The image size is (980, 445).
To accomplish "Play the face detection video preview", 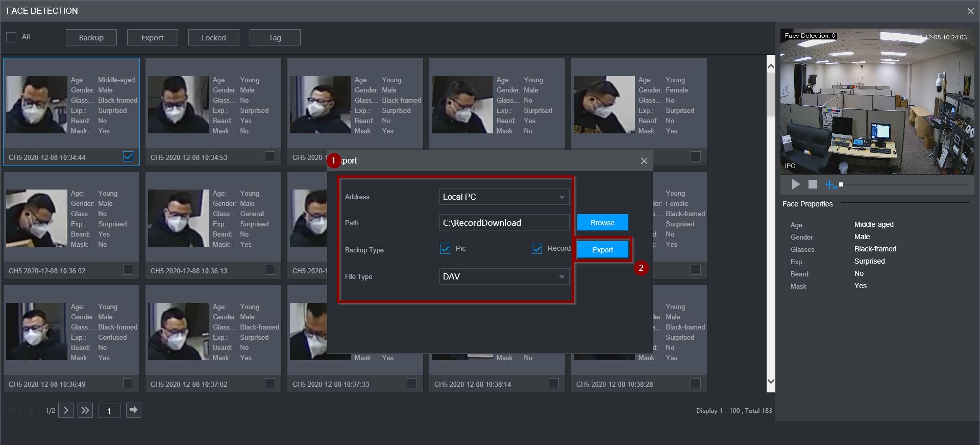I will click(x=796, y=184).
